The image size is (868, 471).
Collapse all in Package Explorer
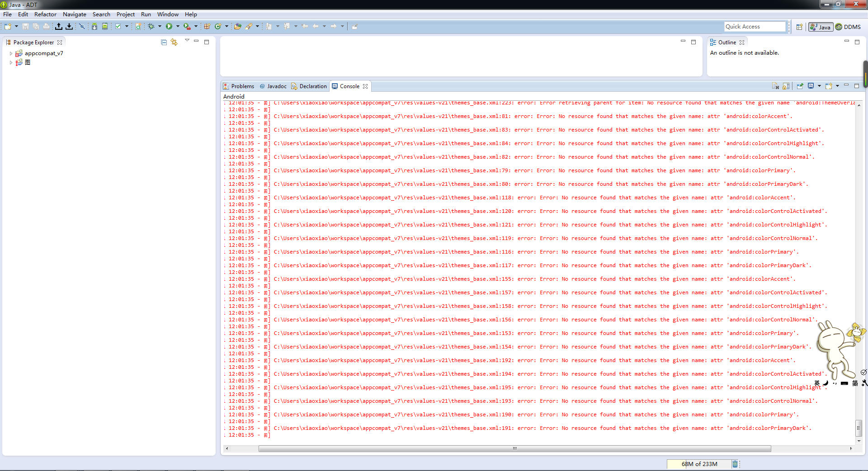(164, 42)
